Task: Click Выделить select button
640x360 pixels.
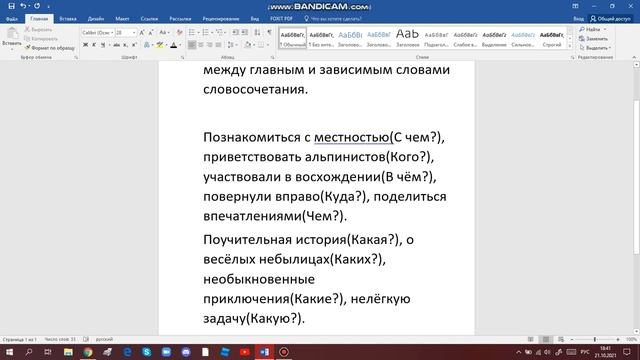Action: coord(596,48)
